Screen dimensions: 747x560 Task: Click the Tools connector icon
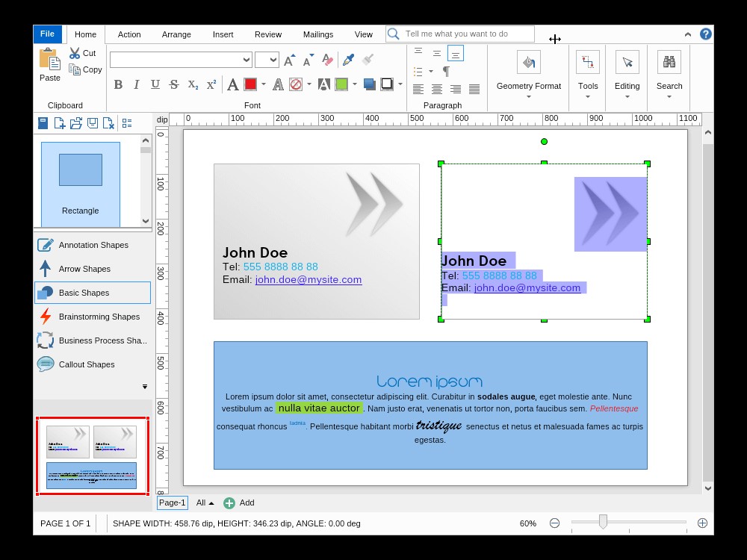tap(587, 62)
